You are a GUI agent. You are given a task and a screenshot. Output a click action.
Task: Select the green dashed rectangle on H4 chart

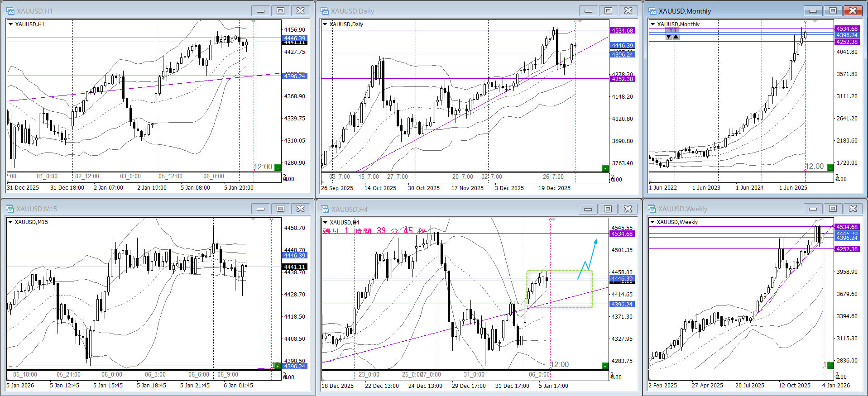coord(560,307)
